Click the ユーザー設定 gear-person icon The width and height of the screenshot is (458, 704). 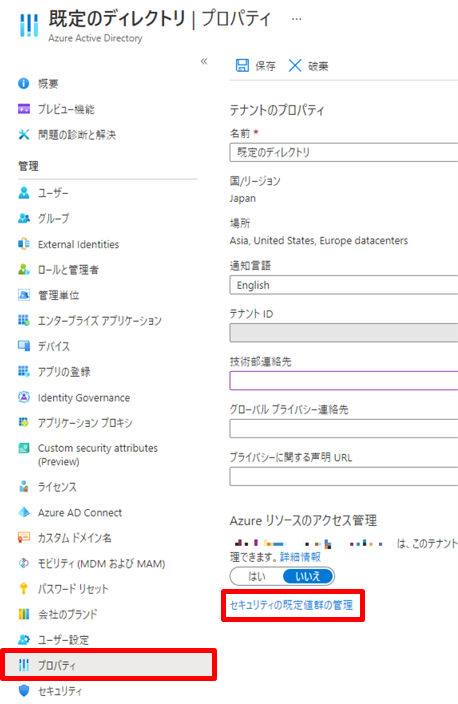[x=24, y=639]
